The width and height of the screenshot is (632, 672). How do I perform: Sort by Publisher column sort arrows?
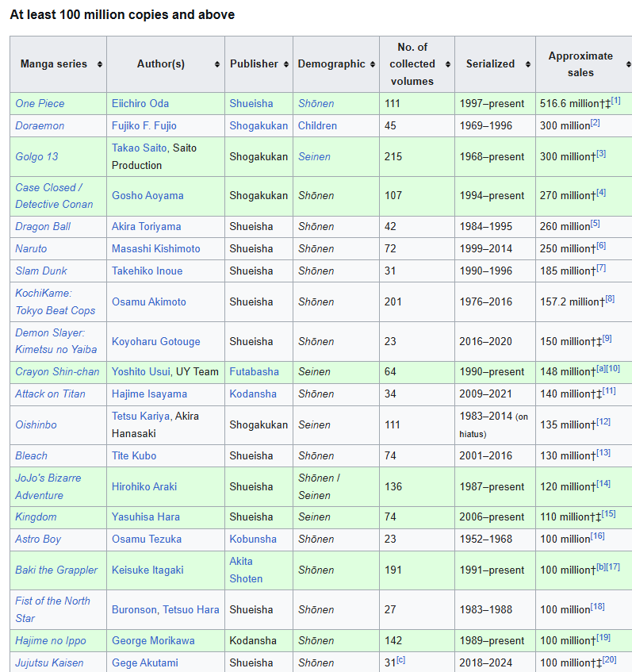coord(286,64)
